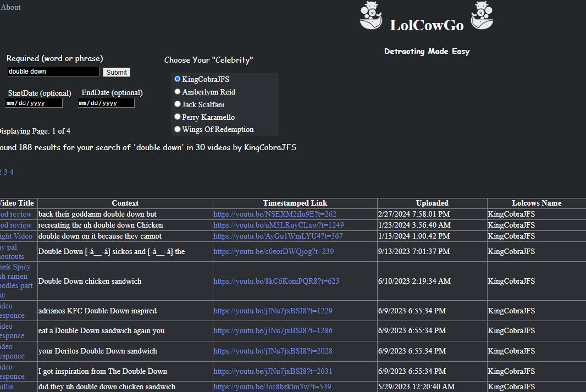Click upload date '2/27/2024 7:58:01 PM'

coord(414,214)
